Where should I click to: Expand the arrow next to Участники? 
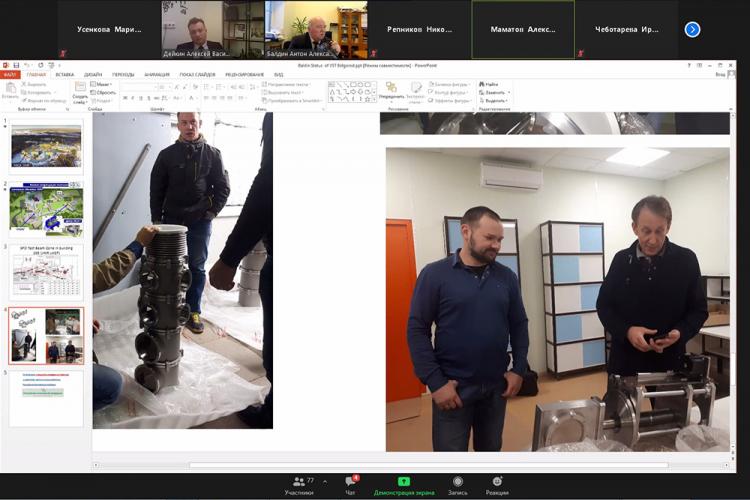pyautogui.click(x=324, y=481)
